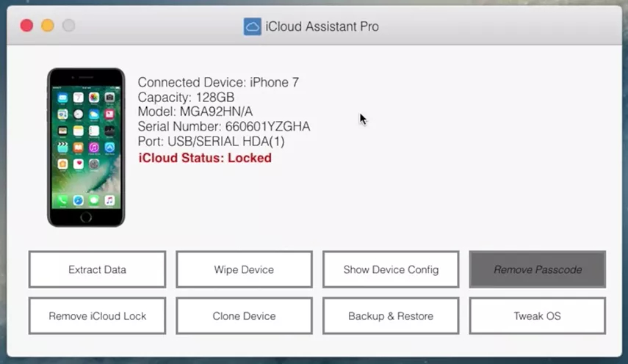Image resolution: width=628 pixels, height=364 pixels.
Task: Click the red iCloud Status: Locked label
Action: [205, 158]
